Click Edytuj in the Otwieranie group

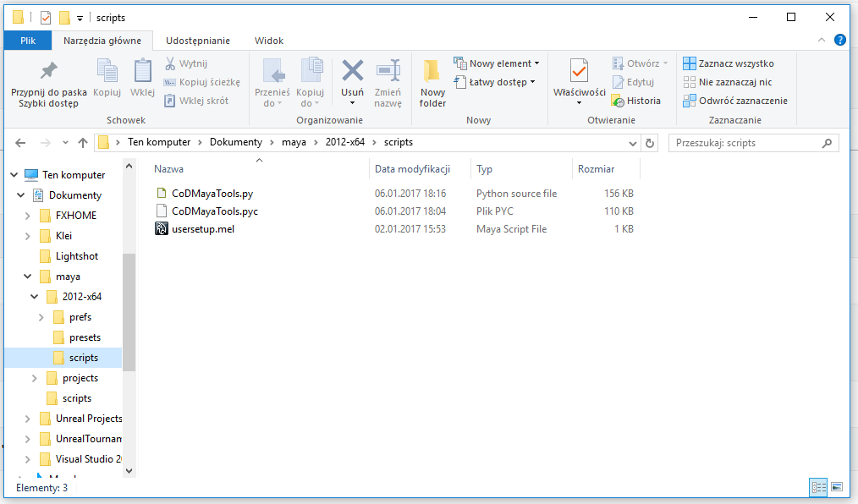[x=633, y=82]
